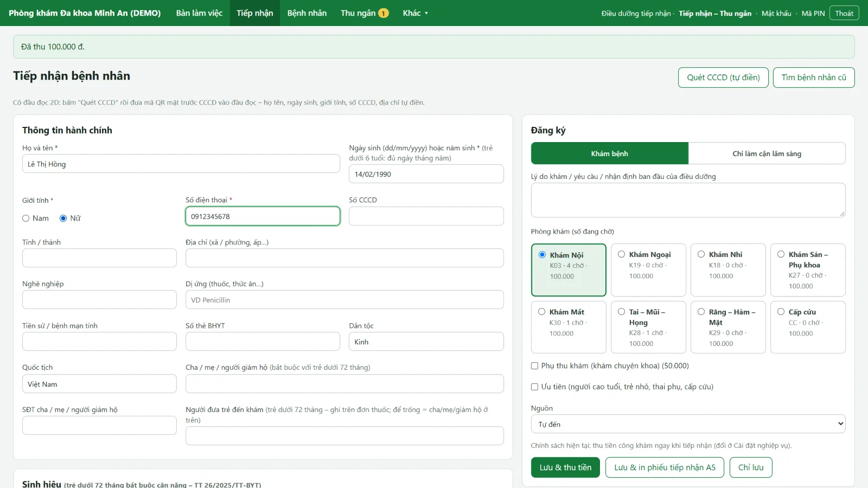Open the Thu ngân menu item
Screen dimensions: 868x488
pyautogui.click(x=365, y=13)
